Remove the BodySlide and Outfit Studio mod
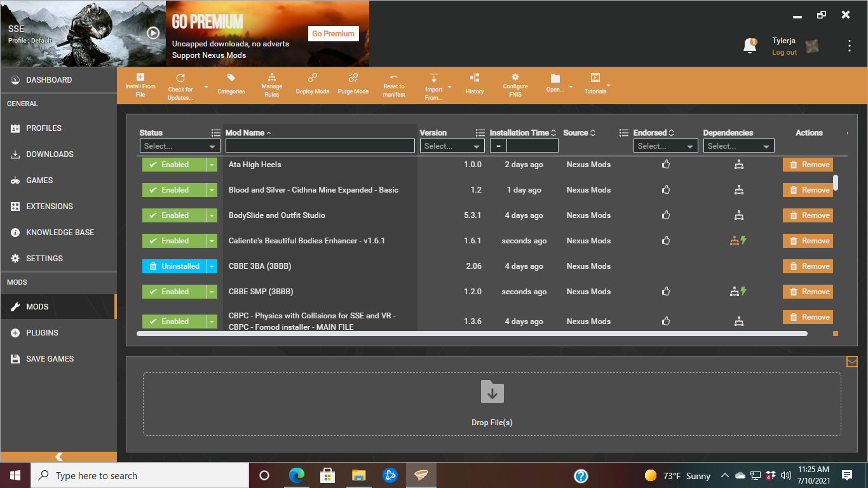This screenshot has width=868, height=488. click(808, 215)
